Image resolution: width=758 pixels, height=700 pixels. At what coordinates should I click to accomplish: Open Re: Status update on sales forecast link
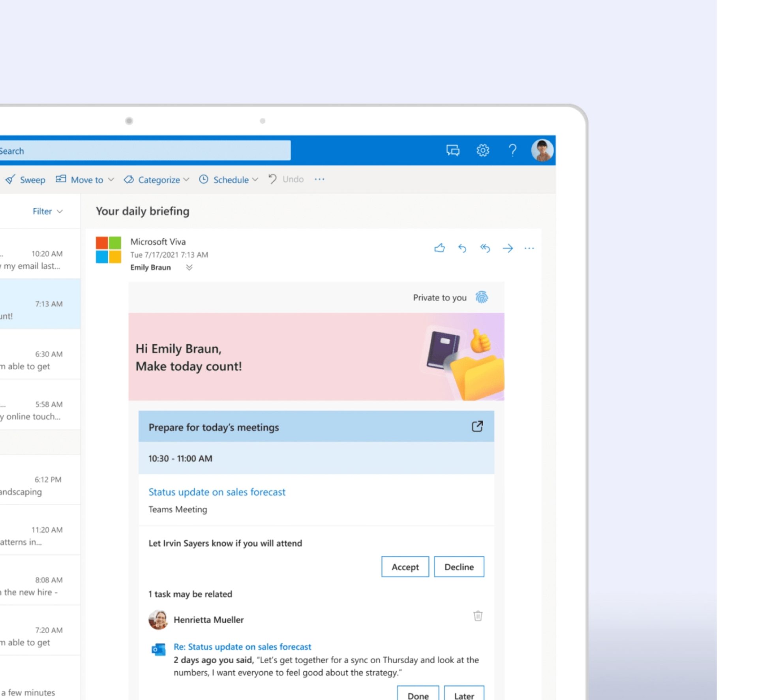(x=242, y=647)
